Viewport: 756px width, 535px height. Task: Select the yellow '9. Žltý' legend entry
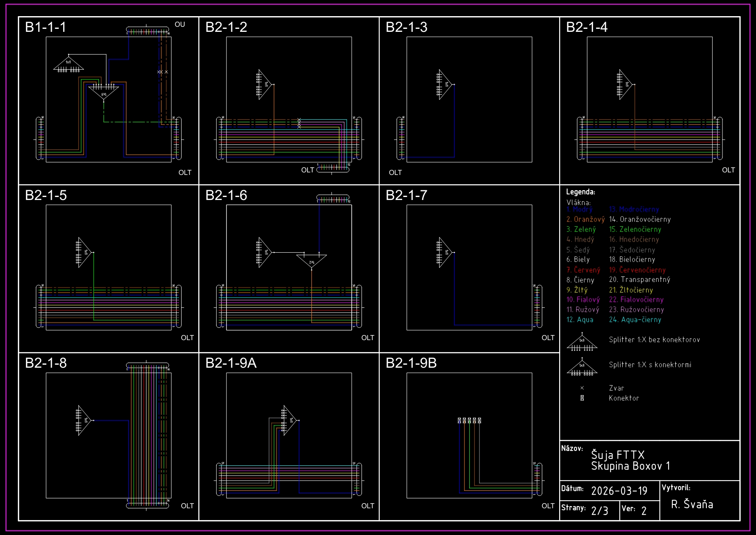(577, 290)
